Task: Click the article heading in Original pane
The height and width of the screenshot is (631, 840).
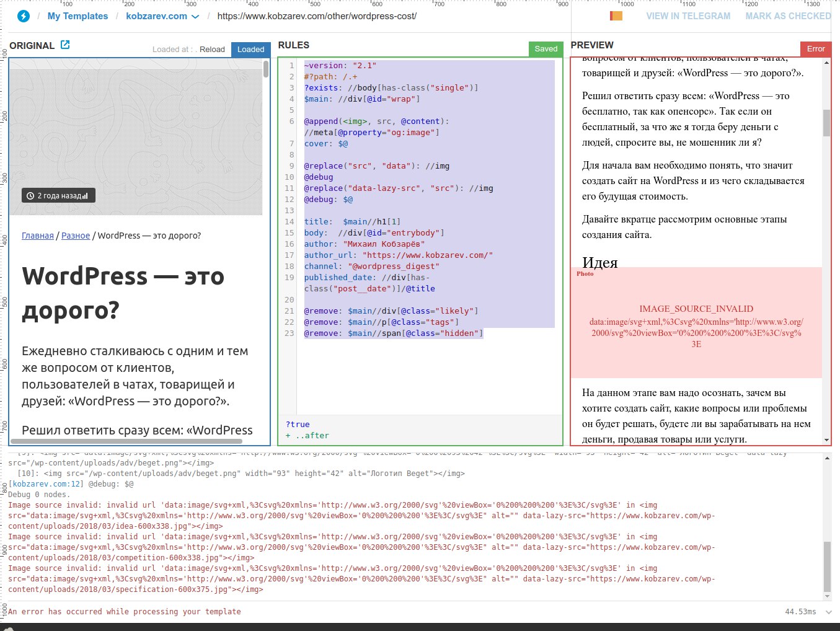Action: [123, 293]
